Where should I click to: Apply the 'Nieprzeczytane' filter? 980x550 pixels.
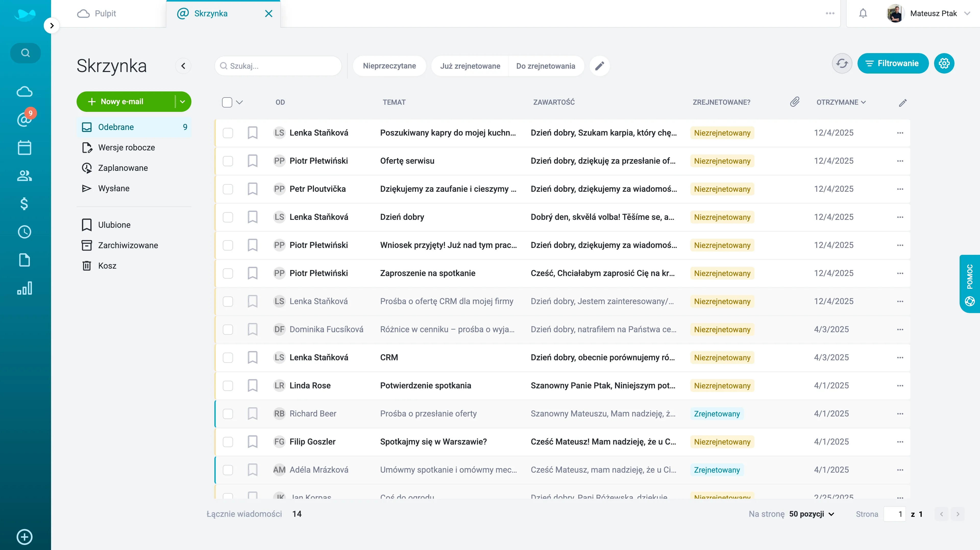pyautogui.click(x=389, y=66)
